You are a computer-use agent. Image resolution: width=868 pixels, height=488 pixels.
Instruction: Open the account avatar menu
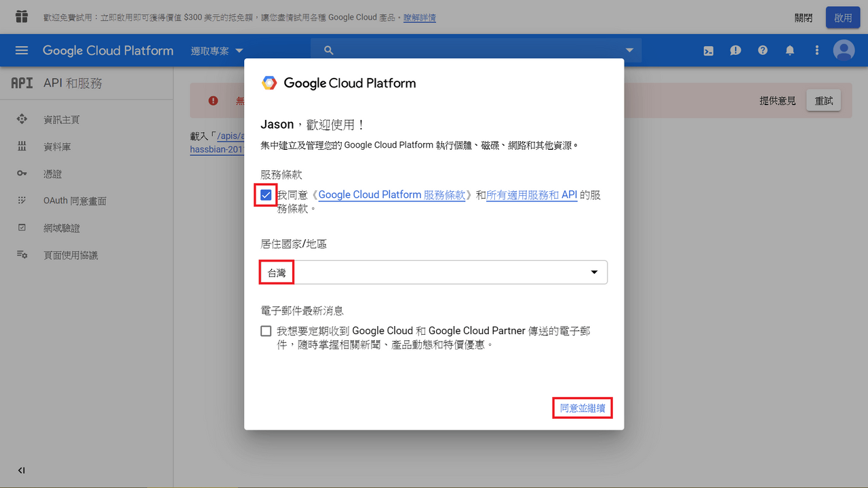click(844, 50)
